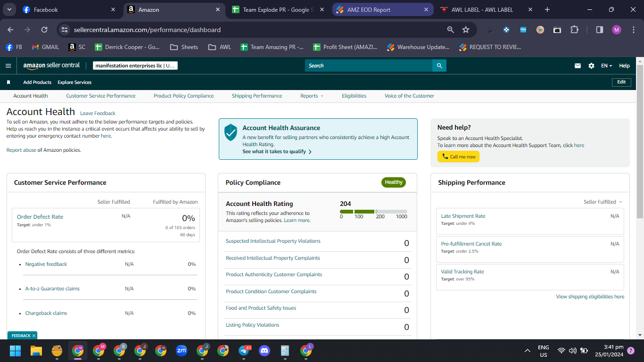This screenshot has width=644, height=362.
Task: Open a new browser tab with the plus icon
Action: (x=547, y=9)
